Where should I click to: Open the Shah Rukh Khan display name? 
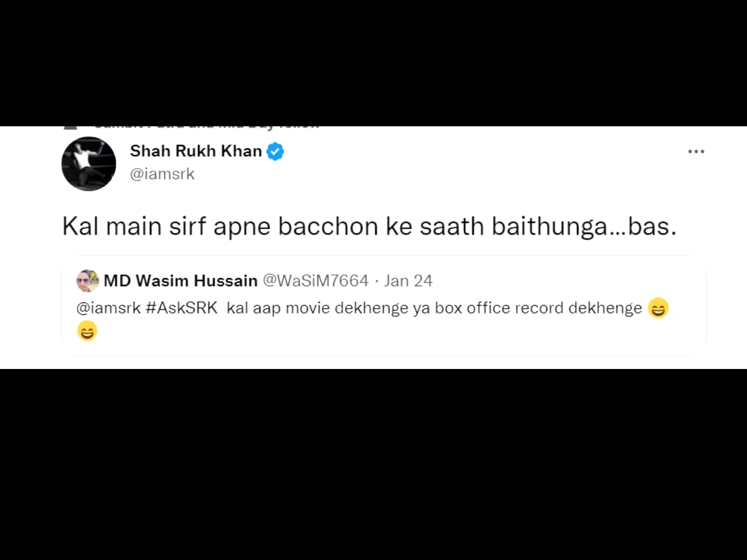[x=195, y=151]
